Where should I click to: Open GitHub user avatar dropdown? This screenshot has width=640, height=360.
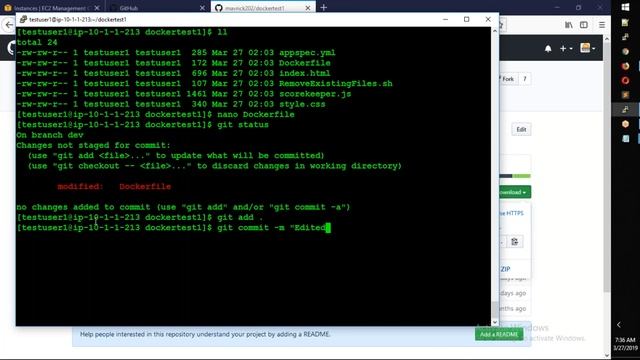588,48
